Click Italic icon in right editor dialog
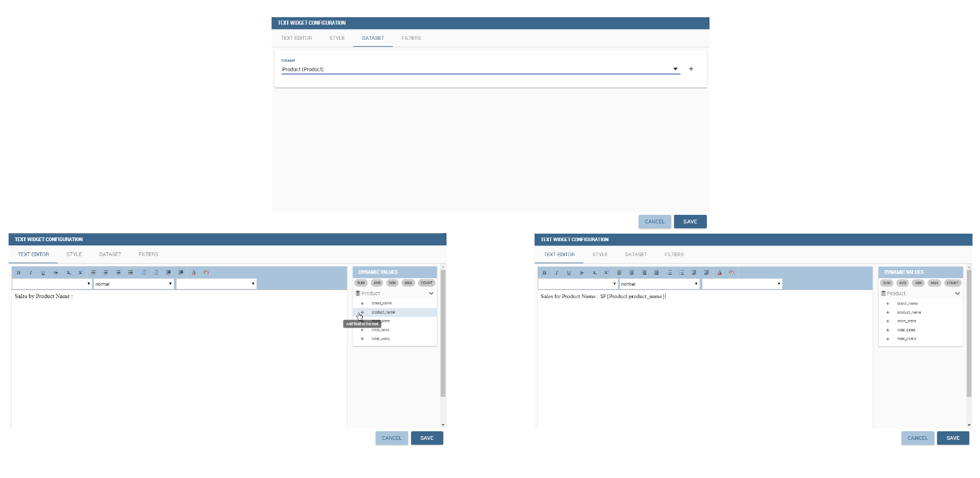Screen dimensions: 980x478 click(557, 272)
